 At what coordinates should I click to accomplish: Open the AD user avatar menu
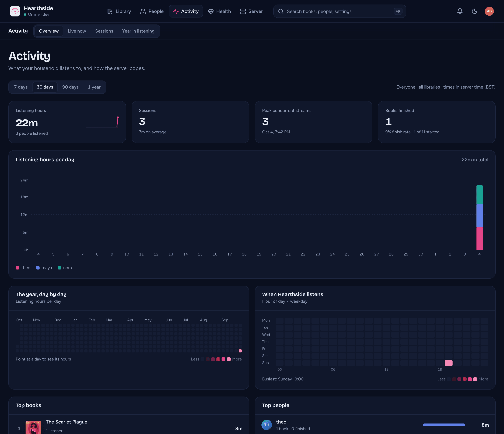pos(489,11)
